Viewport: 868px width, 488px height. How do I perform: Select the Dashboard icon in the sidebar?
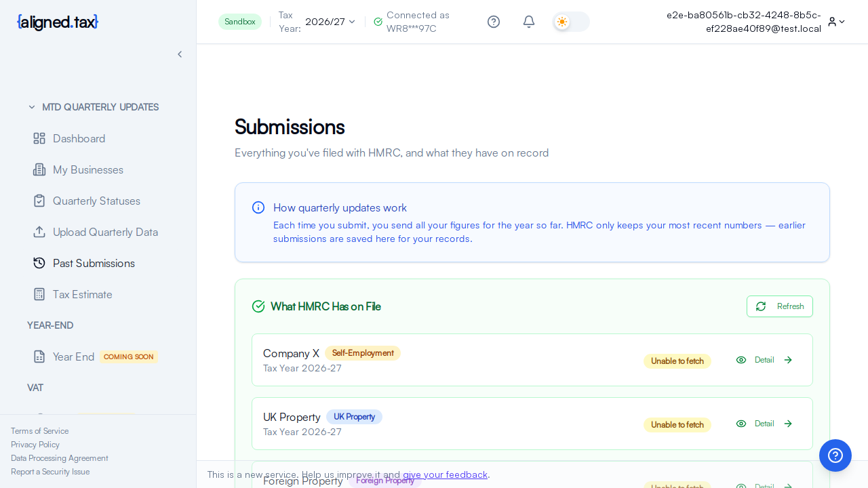point(39,138)
